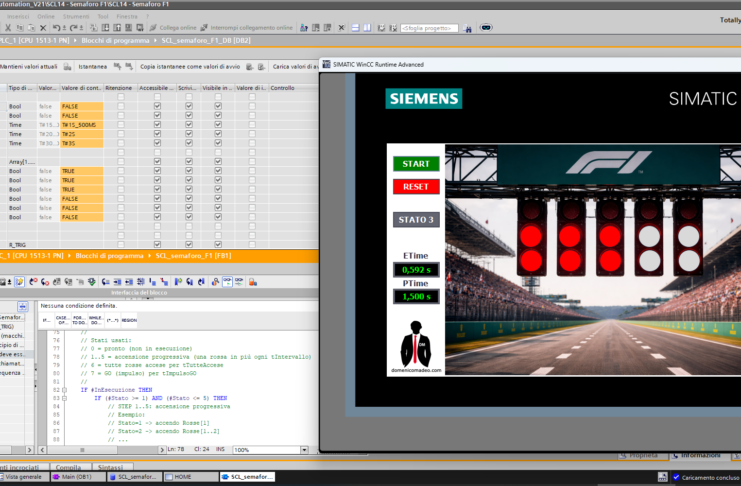Toggle Ritenzione checkbox in first FALSE row
Screen dimensions: 741x486
coord(121,106)
